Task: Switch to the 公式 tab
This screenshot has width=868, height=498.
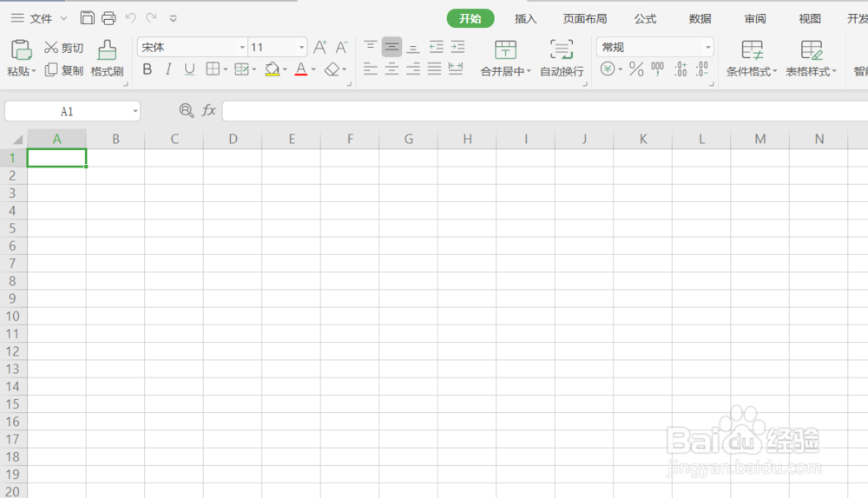Action: pos(645,19)
